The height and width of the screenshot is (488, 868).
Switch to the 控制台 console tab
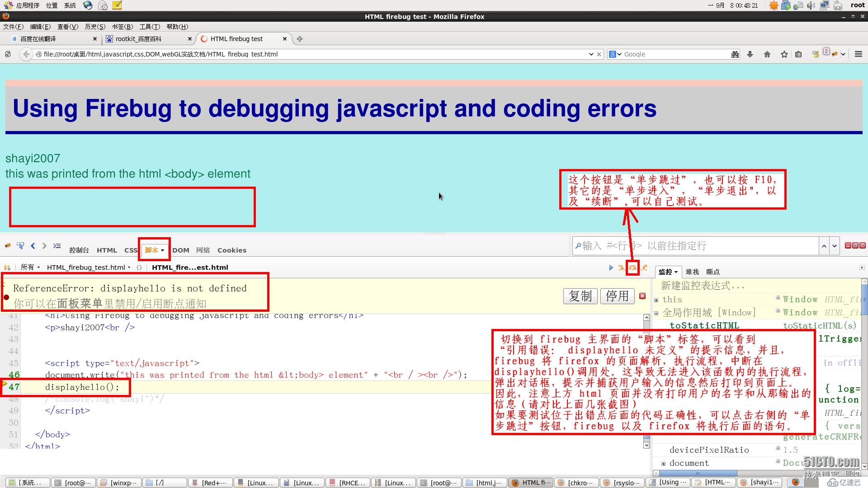pyautogui.click(x=79, y=250)
